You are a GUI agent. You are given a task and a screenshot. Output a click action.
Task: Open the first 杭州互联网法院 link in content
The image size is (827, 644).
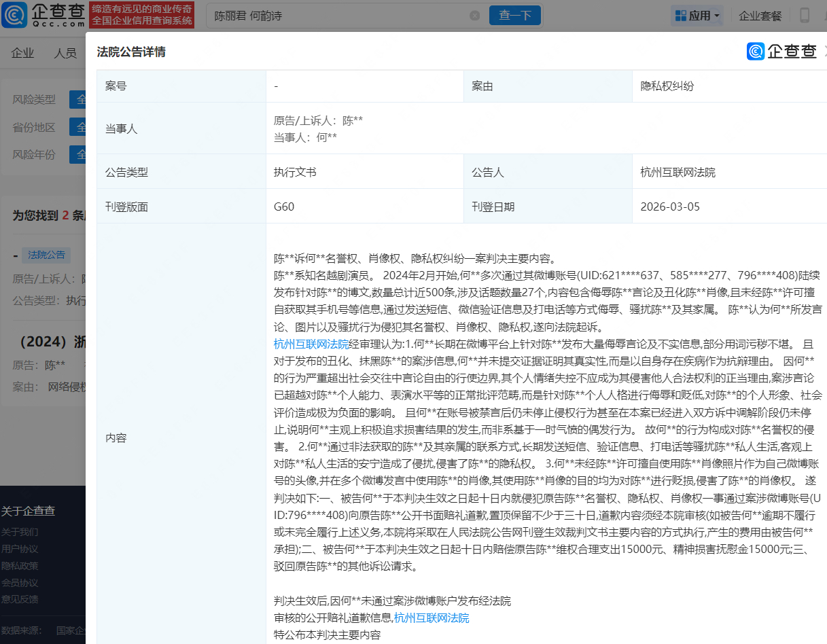coord(311,344)
